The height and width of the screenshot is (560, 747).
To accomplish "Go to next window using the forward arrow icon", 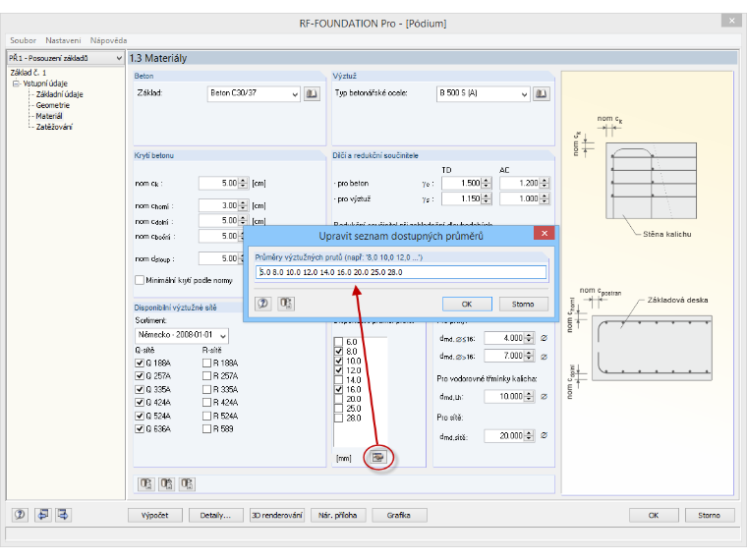I will [x=63, y=515].
